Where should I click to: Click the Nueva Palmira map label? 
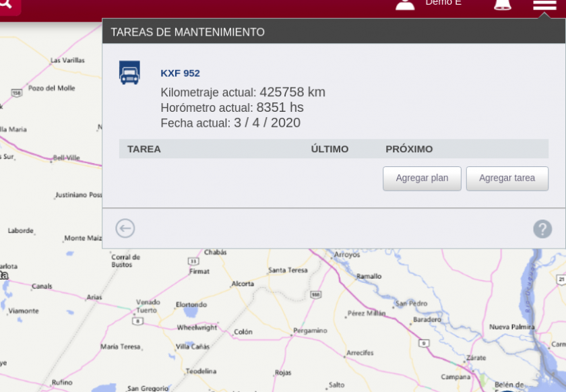point(512,327)
